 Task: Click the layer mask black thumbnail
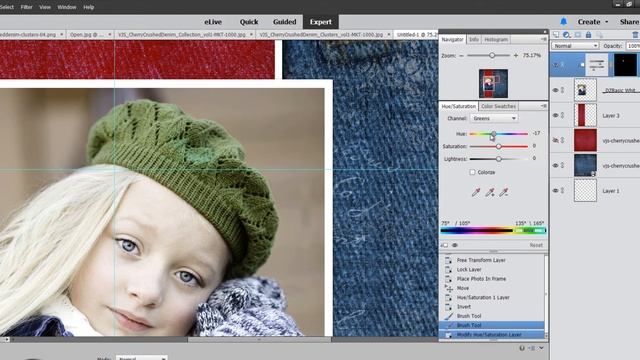tap(625, 65)
